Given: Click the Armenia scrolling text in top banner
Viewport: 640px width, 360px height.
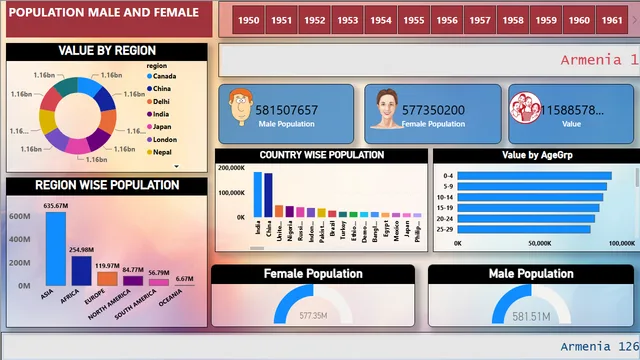Looking at the screenshot, I should (x=599, y=60).
